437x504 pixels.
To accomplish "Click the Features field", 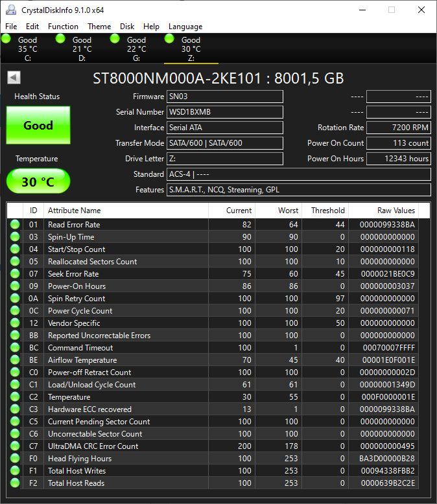I will tap(299, 190).
